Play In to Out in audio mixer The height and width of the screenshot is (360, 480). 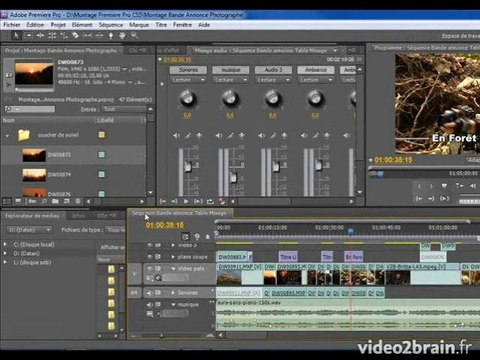click(198, 201)
